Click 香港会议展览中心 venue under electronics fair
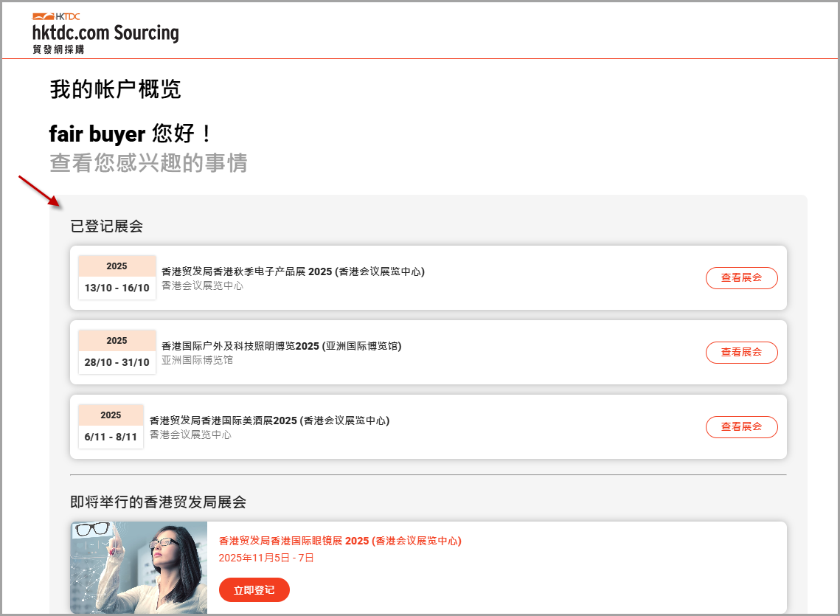The width and height of the screenshot is (840, 616). [x=203, y=285]
